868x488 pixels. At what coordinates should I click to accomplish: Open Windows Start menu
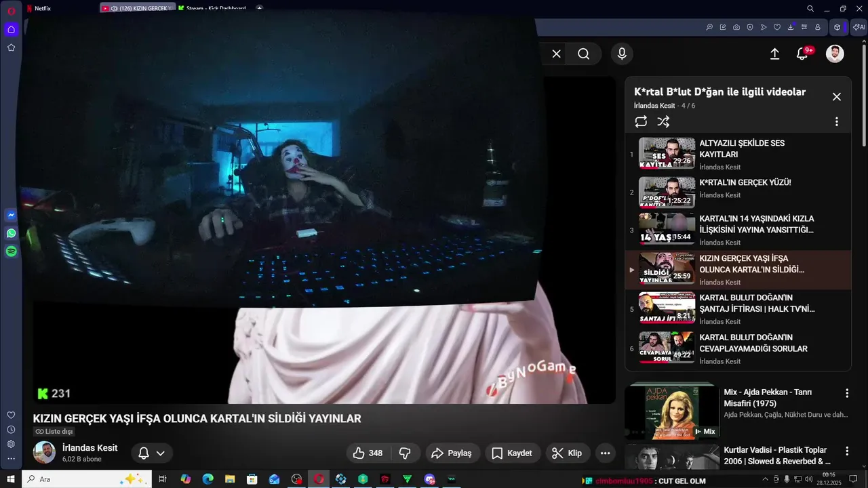[x=11, y=479]
